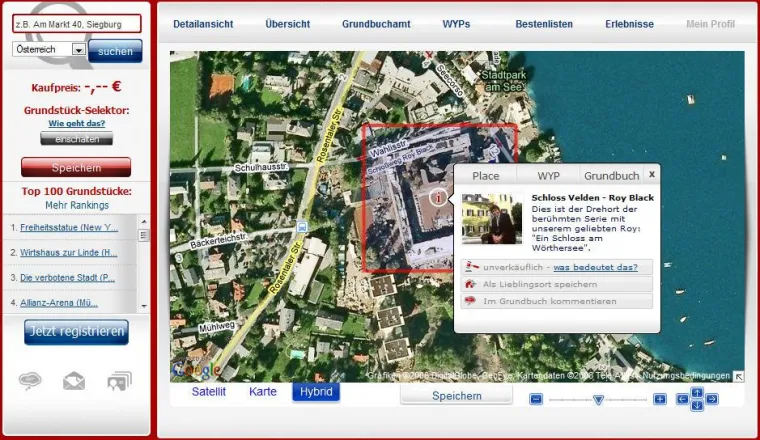Switch map view to Karte
Screen dimensions: 760x440
[x=263, y=392]
